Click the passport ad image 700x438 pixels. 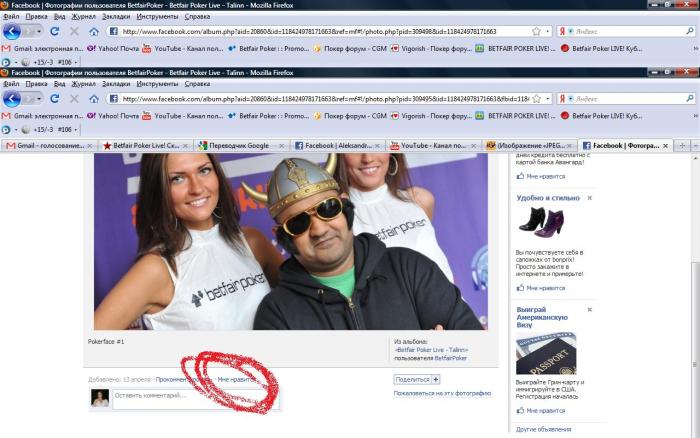pos(546,353)
